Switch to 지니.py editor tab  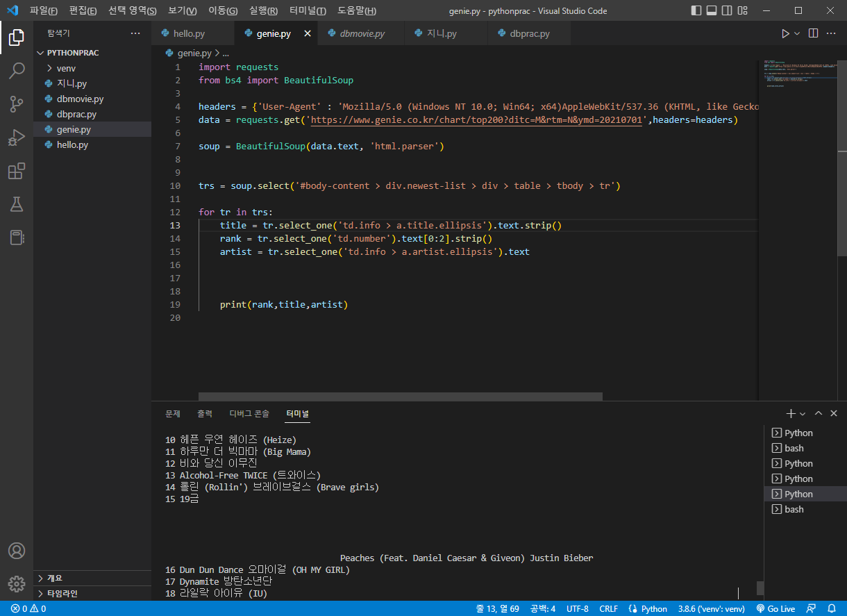coord(446,33)
